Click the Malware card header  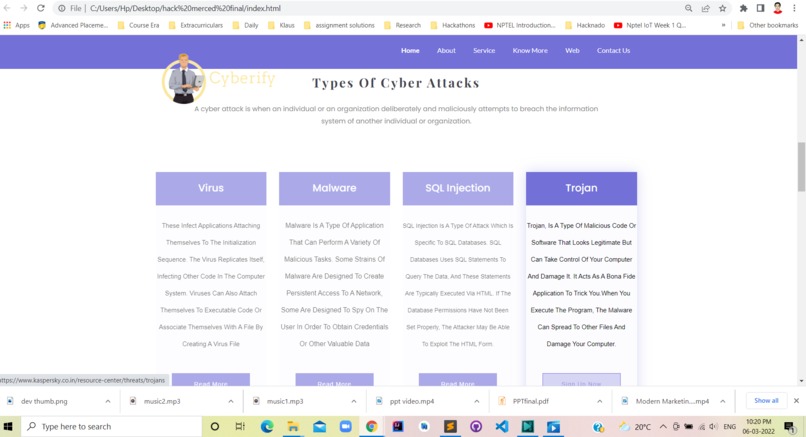334,188
